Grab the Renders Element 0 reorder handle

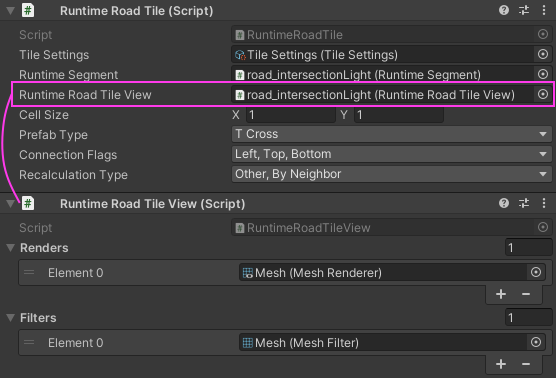pos(29,272)
